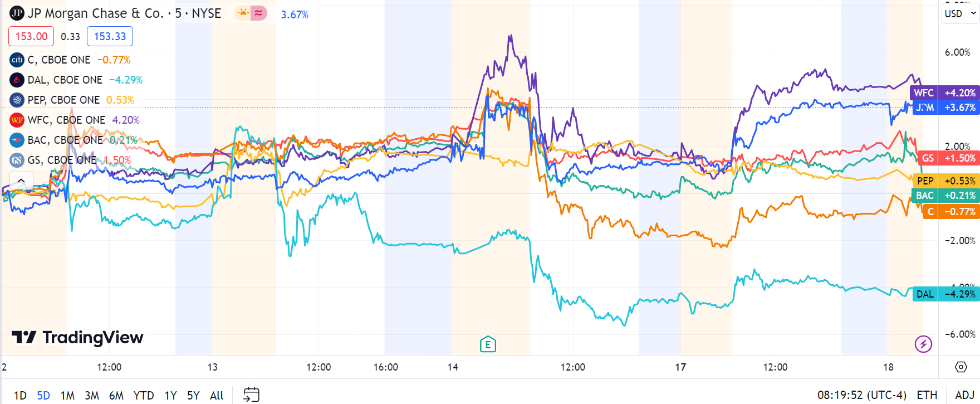Click the DAL −4.29% price label

point(946,294)
